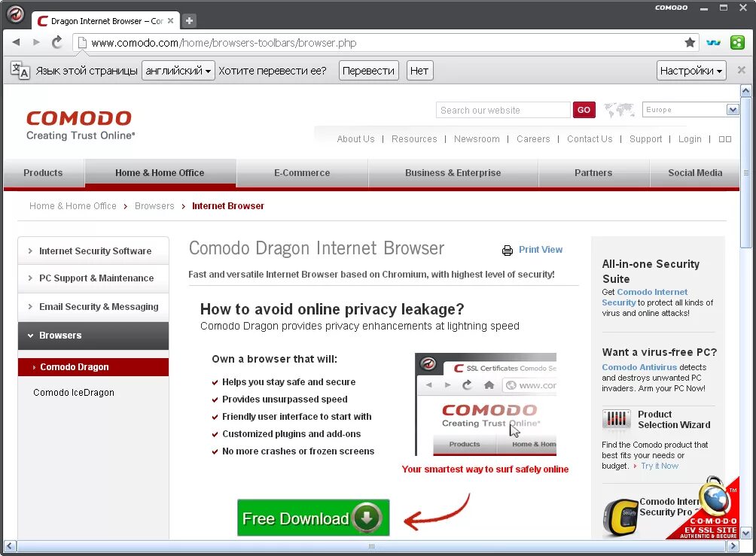
Task: Click the Comodo logo on the website
Action: [x=80, y=124]
